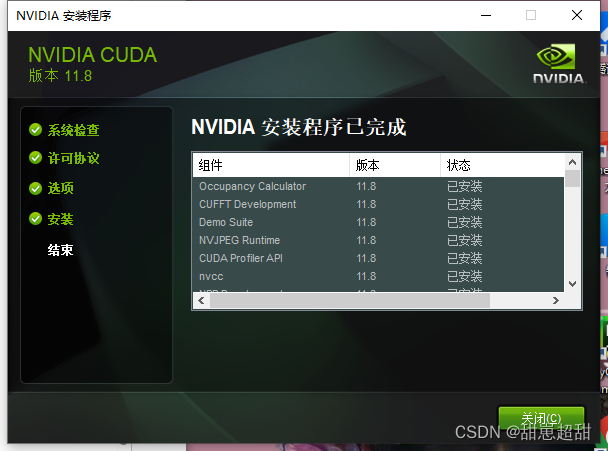Select the Occupancy Calculator row

[378, 186]
